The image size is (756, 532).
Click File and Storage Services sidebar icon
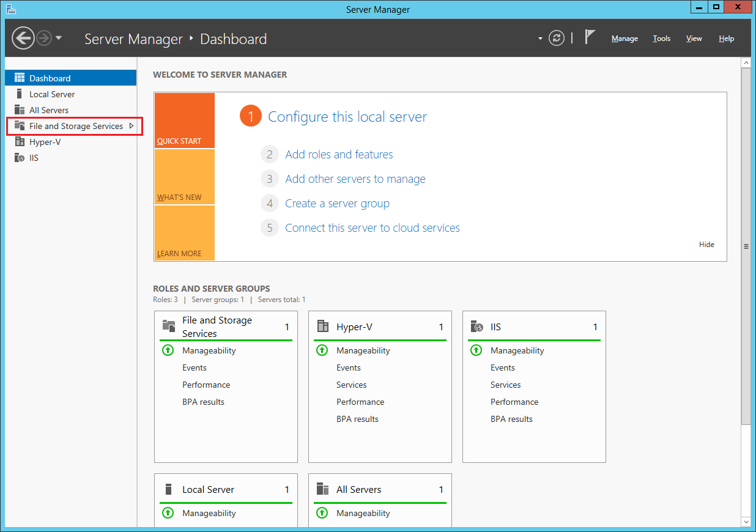click(x=19, y=125)
